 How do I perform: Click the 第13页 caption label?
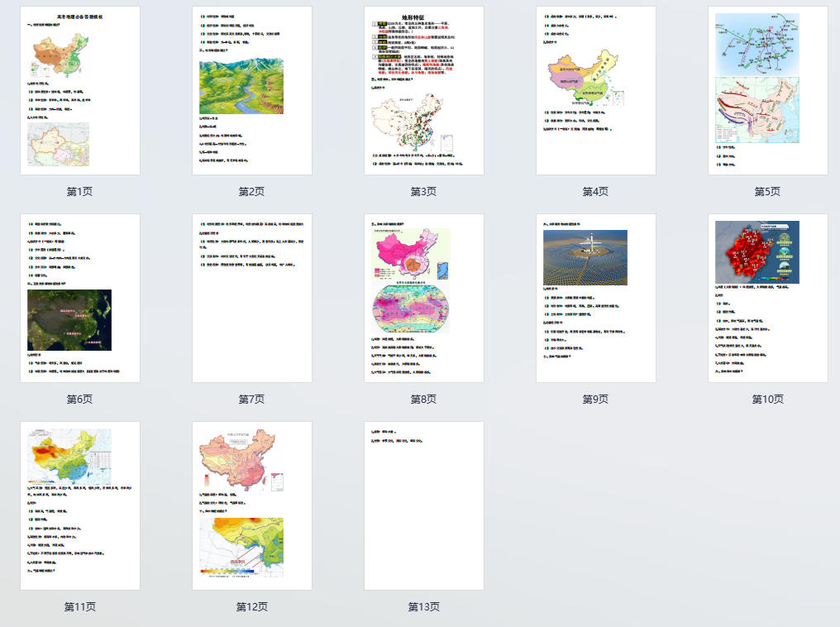(x=424, y=607)
